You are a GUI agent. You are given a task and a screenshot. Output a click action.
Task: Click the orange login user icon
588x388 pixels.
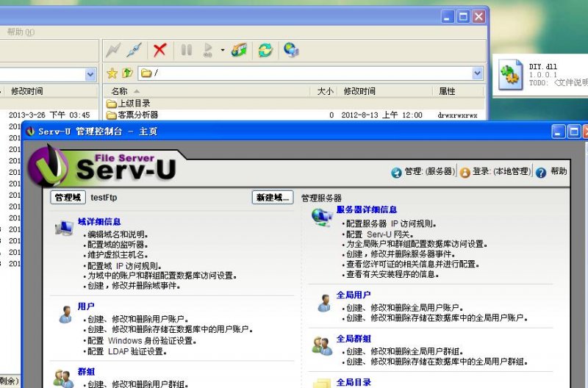(465, 173)
